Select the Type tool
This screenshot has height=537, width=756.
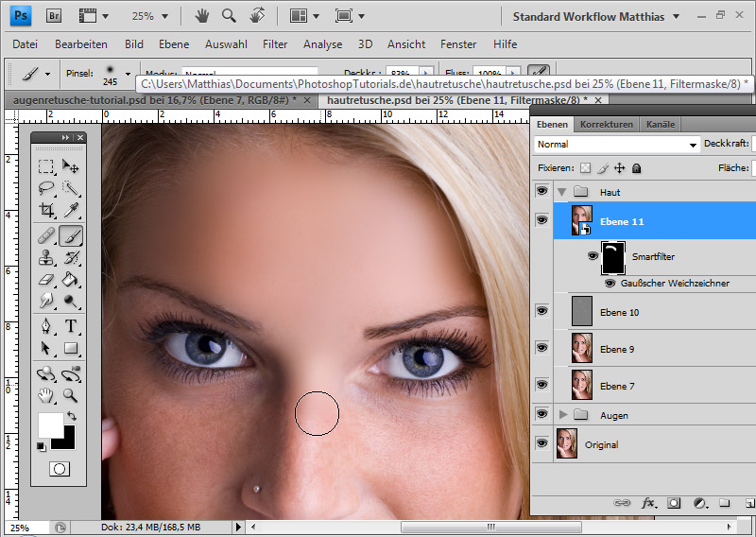click(71, 326)
